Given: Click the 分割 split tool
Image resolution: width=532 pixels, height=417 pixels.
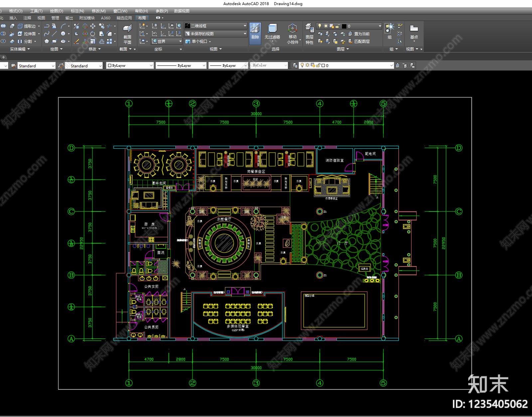Looking at the screenshot, I should 25,41.
